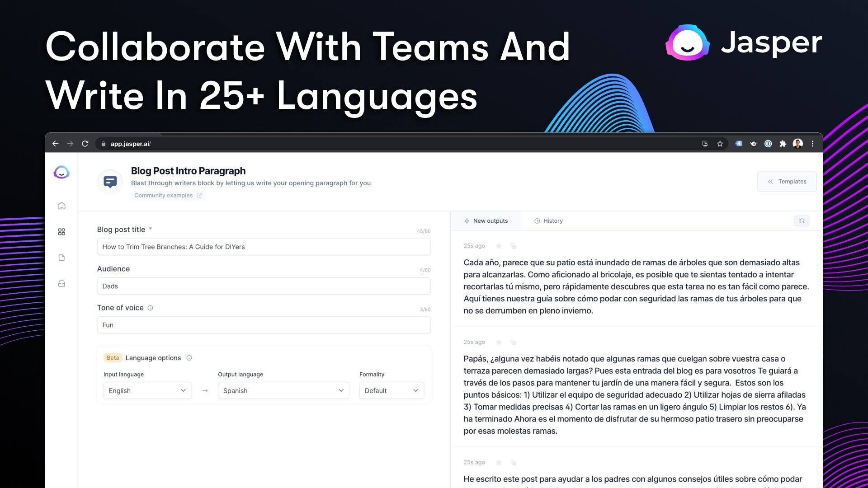Click the star rating icon on first output
The width and height of the screenshot is (868, 488).
point(498,245)
